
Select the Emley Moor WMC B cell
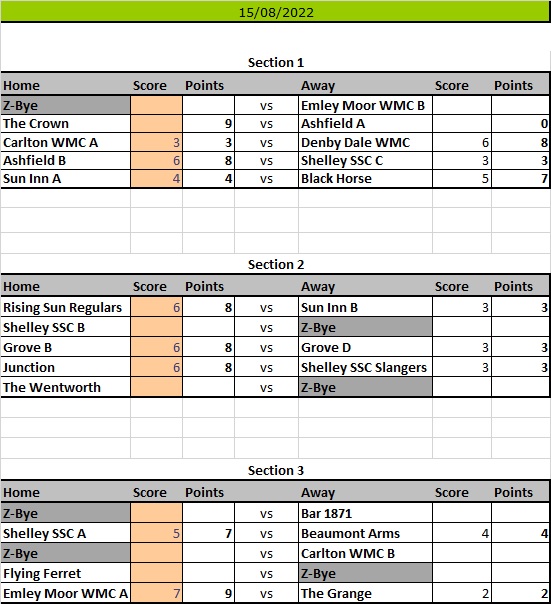[365, 105]
